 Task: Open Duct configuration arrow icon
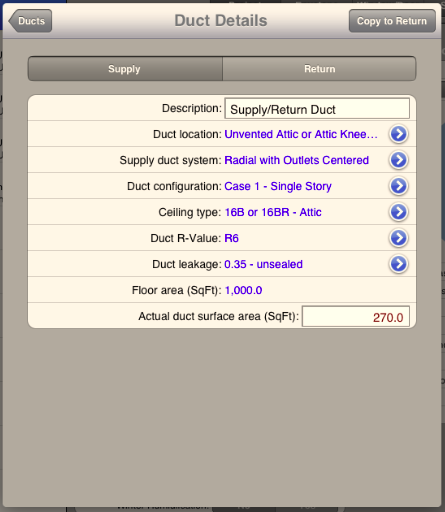click(x=398, y=186)
